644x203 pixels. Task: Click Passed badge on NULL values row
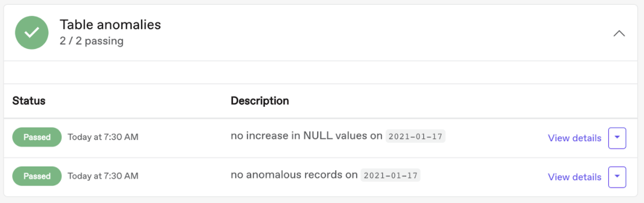tap(37, 137)
